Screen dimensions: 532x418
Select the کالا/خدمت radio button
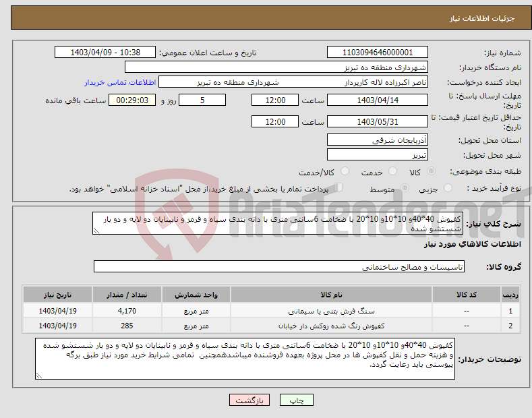click(x=345, y=171)
